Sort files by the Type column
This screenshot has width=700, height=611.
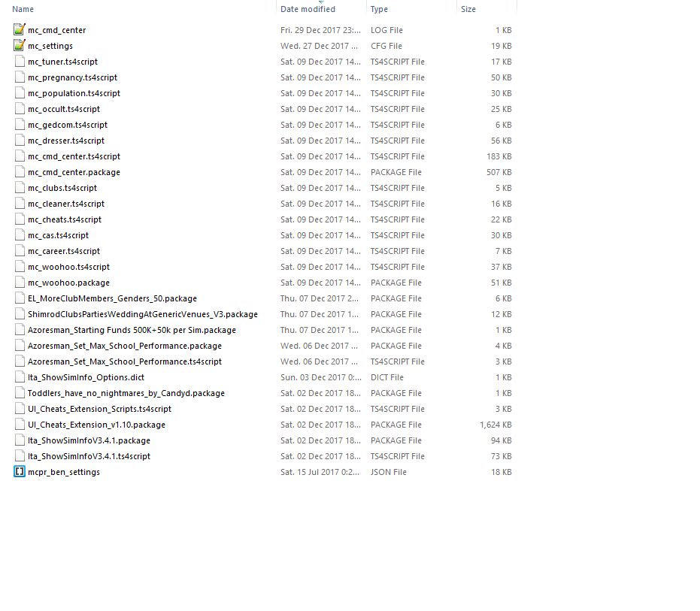tap(379, 9)
